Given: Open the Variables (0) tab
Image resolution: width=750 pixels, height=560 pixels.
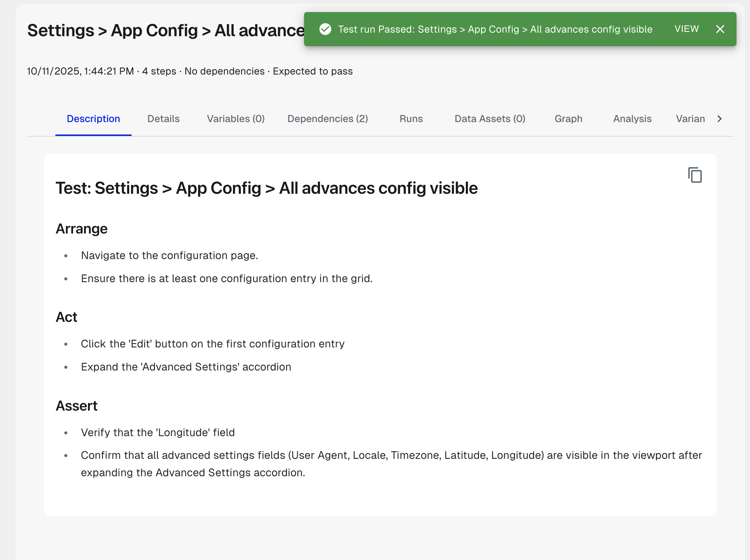Looking at the screenshot, I should pos(236,119).
